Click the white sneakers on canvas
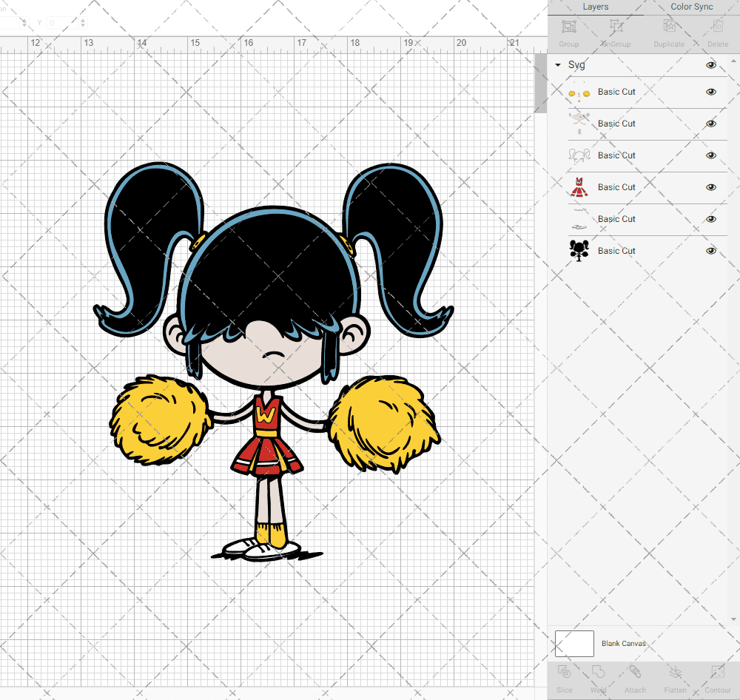 tap(261, 549)
